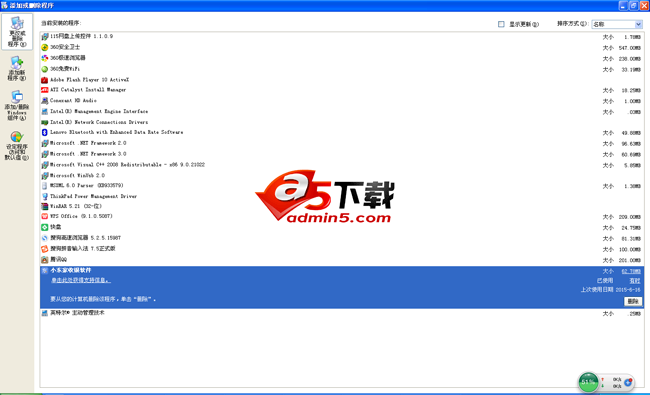This screenshot has height=395, width=650.
Task: Select the 腾讯QQ icon
Action: [x=45, y=259]
